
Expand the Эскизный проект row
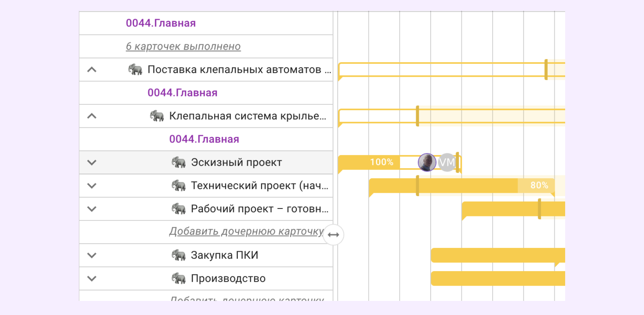[92, 162]
